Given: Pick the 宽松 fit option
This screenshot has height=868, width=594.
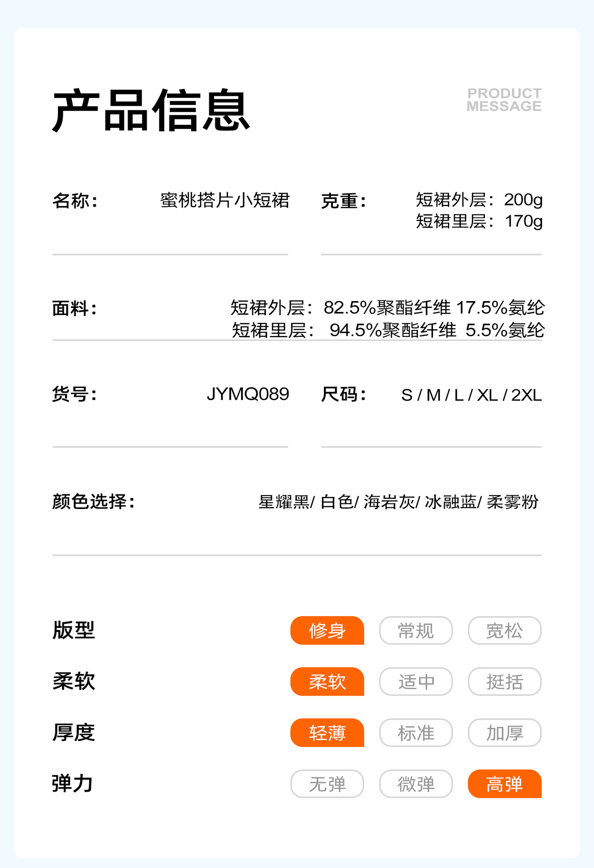Looking at the screenshot, I should pyautogui.click(x=504, y=630).
